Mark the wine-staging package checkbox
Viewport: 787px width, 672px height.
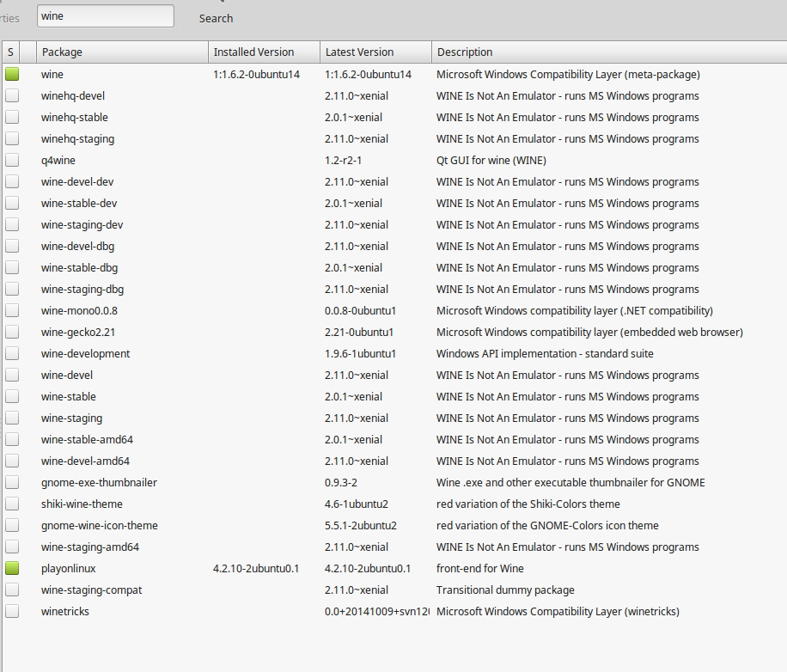(x=12, y=418)
